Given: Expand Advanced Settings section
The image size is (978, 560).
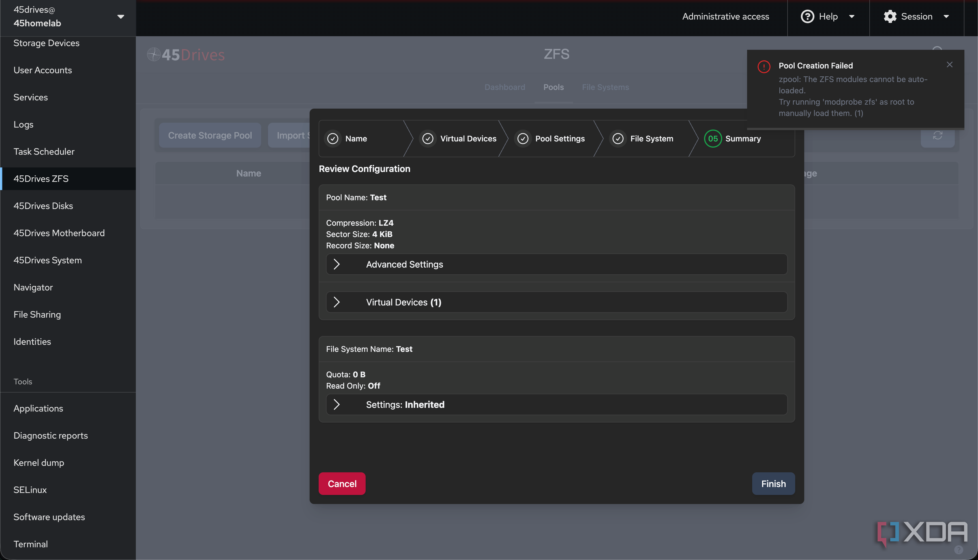Looking at the screenshot, I should (557, 264).
